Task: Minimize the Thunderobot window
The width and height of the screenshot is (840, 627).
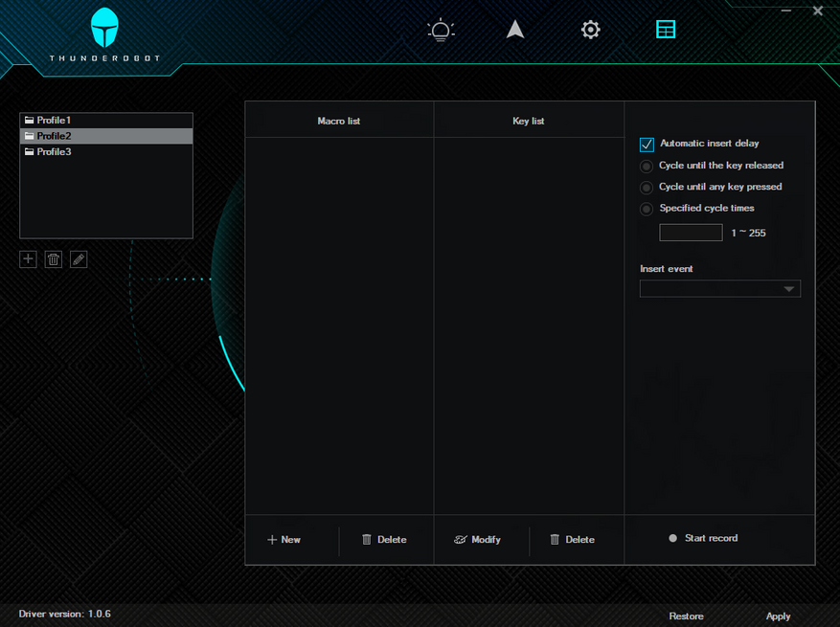Action: click(786, 11)
